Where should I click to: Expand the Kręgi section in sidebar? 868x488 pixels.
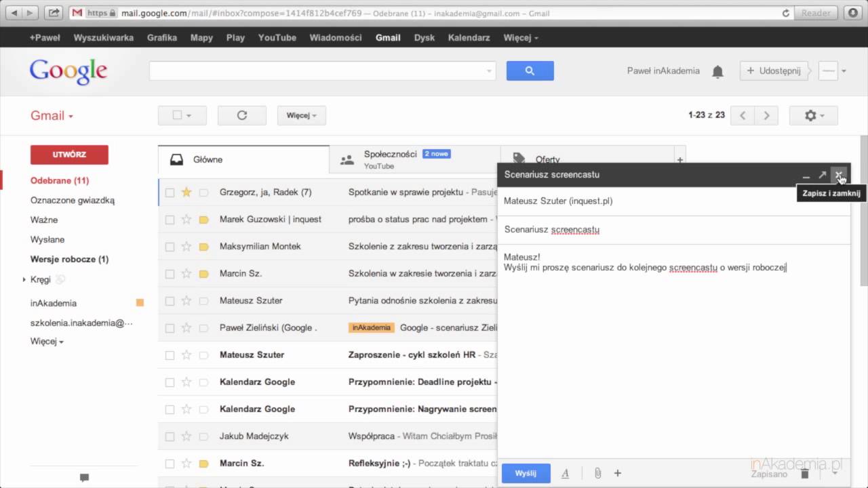click(x=25, y=279)
